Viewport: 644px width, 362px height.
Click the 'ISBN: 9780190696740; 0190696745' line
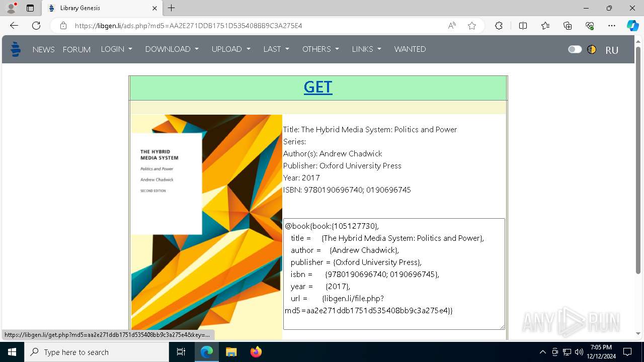point(347,190)
